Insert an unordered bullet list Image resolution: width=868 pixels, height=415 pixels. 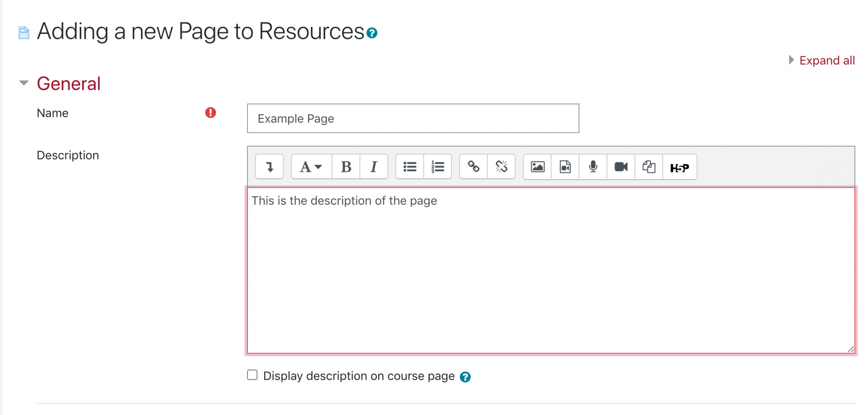pos(410,167)
